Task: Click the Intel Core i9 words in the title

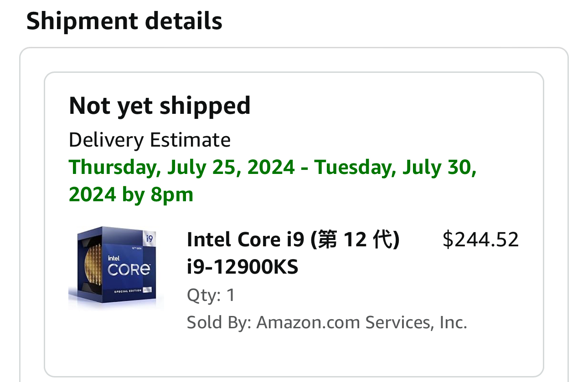Action: 245,240
